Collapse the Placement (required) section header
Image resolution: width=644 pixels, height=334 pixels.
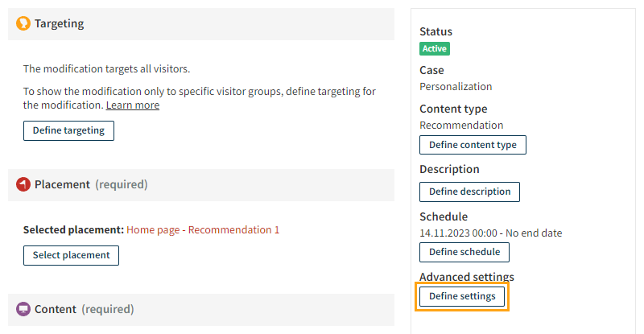[x=201, y=184]
